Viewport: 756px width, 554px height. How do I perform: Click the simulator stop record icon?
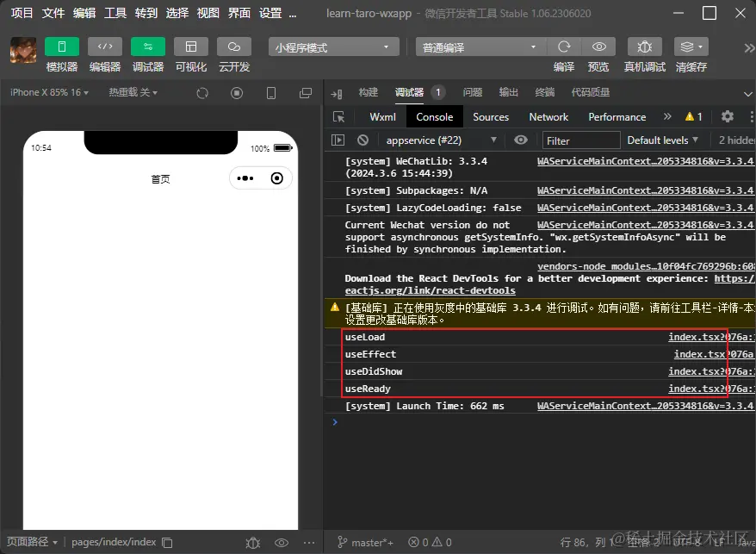[x=236, y=93]
